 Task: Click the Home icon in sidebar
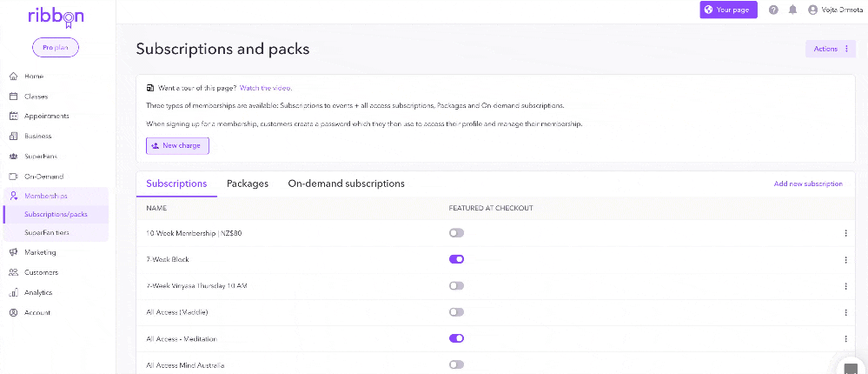coord(14,77)
